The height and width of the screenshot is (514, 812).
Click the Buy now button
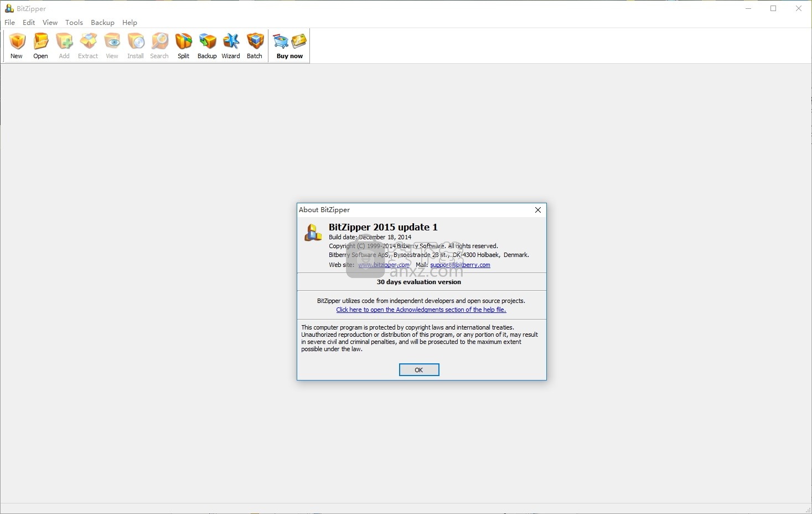[289, 45]
